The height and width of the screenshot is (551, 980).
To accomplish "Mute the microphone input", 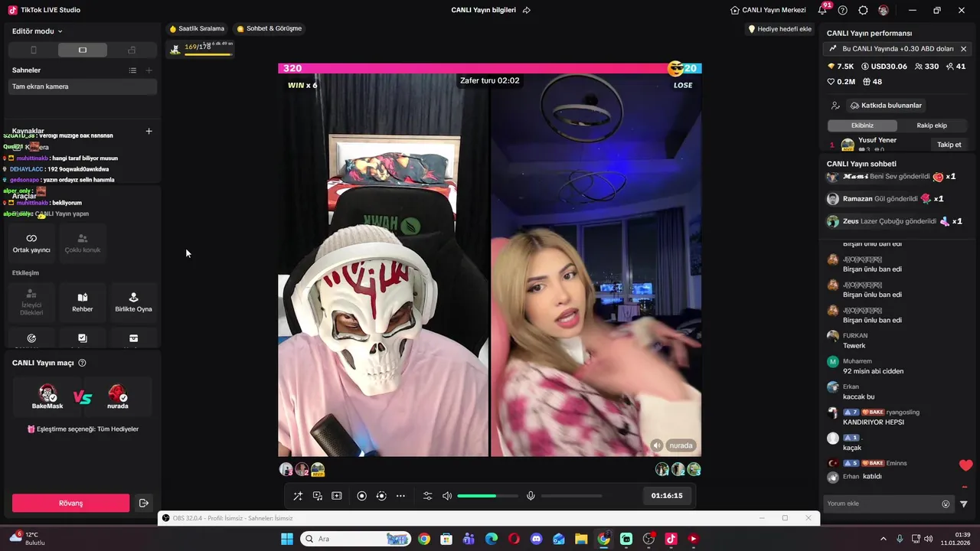I will point(531,496).
